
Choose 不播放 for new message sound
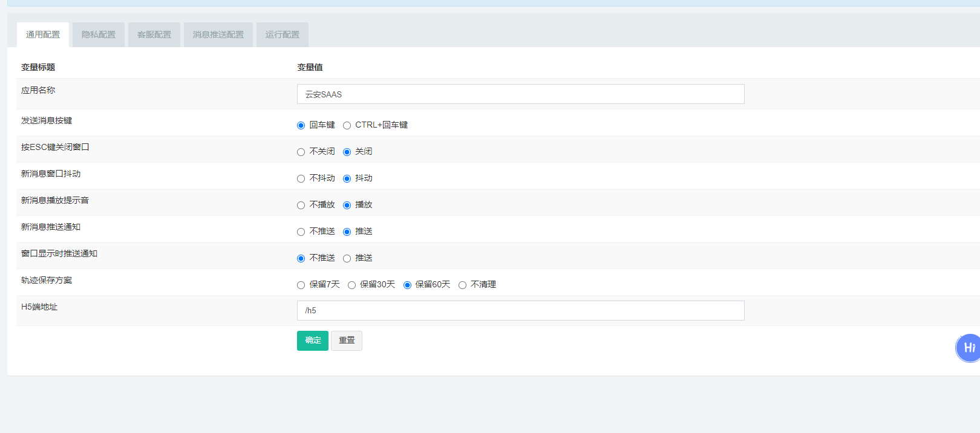click(301, 205)
